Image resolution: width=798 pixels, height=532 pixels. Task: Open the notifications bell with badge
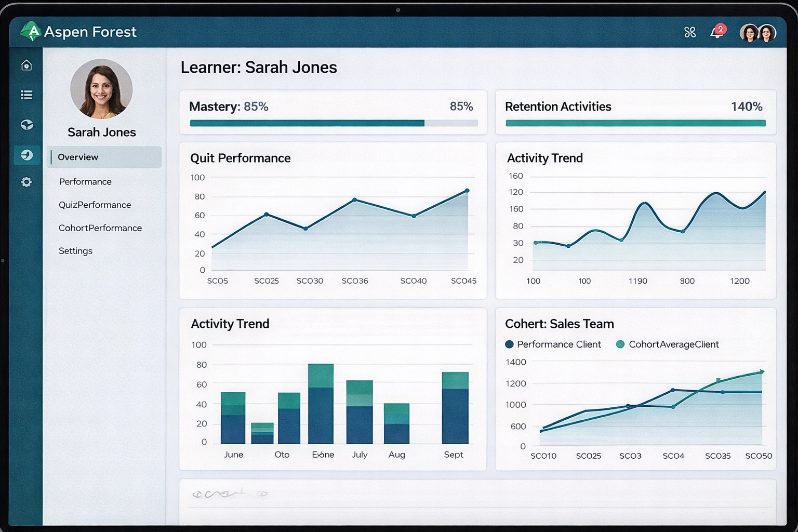tap(717, 32)
